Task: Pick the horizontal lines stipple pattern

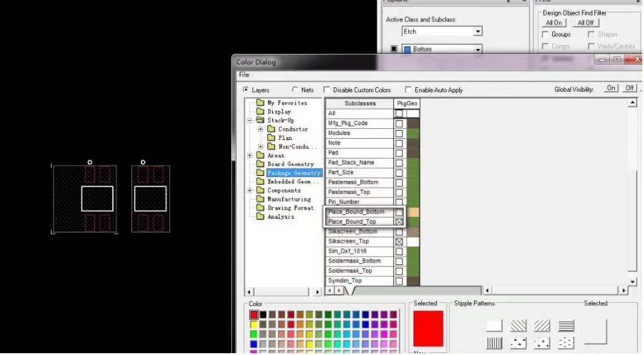Action: [x=566, y=325]
